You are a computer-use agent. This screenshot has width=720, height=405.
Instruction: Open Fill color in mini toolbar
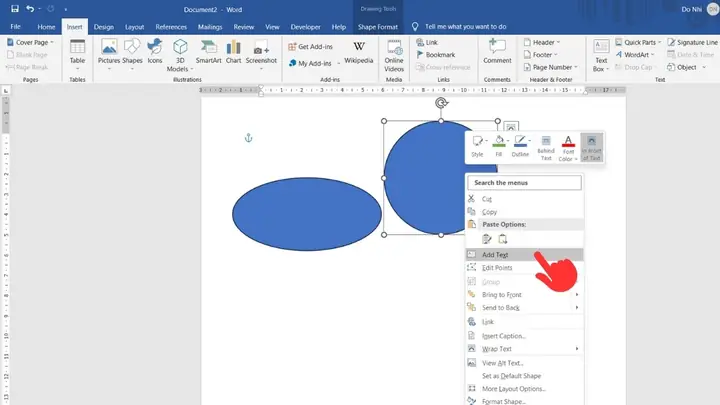[499, 147]
